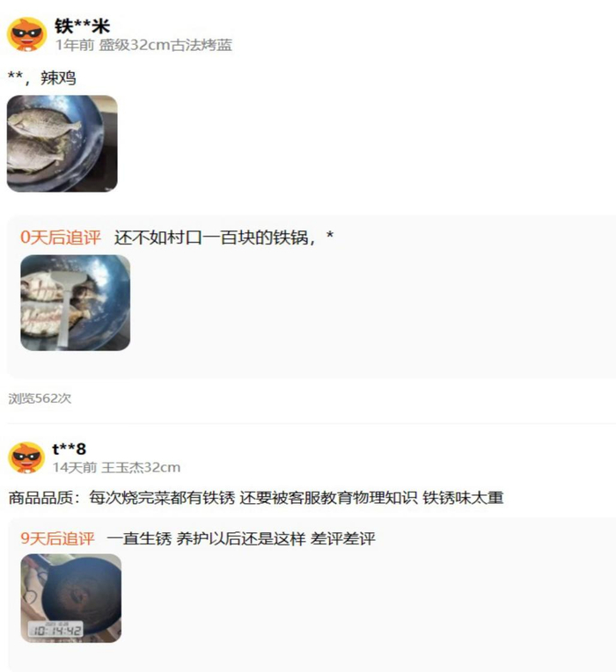616x672 pixels.
Task: Click the 9天后追评 label
Action: tap(57, 538)
